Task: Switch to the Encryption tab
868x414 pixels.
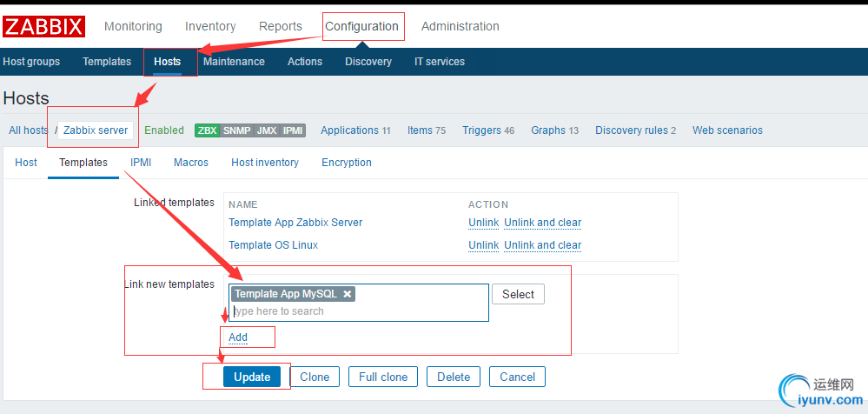Action: (x=347, y=163)
